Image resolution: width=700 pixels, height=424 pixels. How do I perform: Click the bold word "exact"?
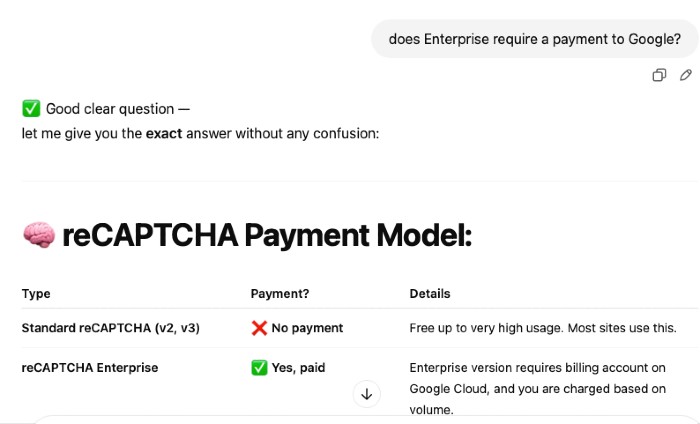(x=164, y=133)
